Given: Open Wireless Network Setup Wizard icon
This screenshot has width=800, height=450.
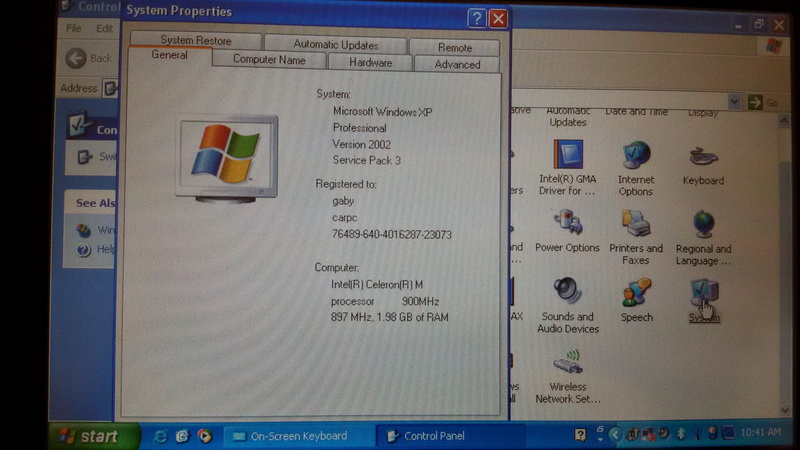Looking at the screenshot, I should tap(567, 377).
